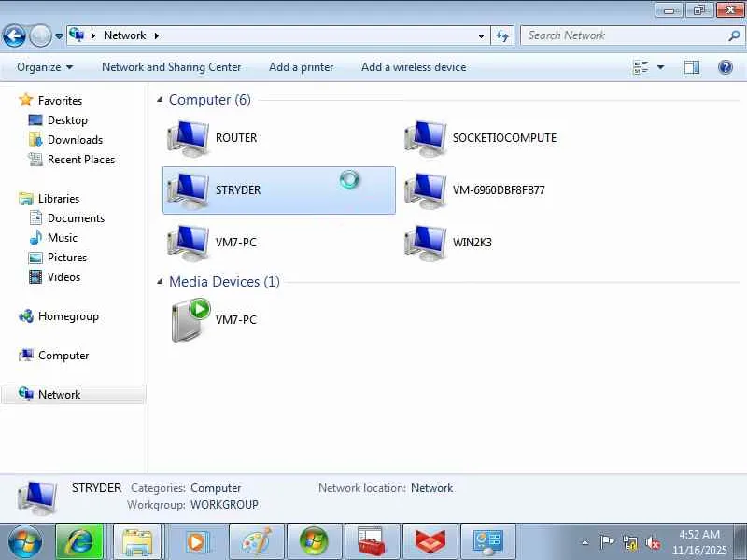This screenshot has height=560, width=747.
Task: Click Add a wireless device
Action: (414, 67)
